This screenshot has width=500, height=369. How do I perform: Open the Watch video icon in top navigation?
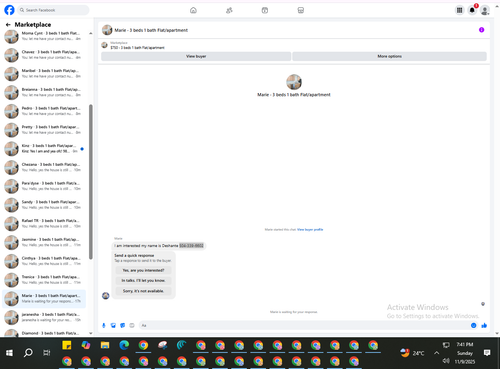(265, 10)
